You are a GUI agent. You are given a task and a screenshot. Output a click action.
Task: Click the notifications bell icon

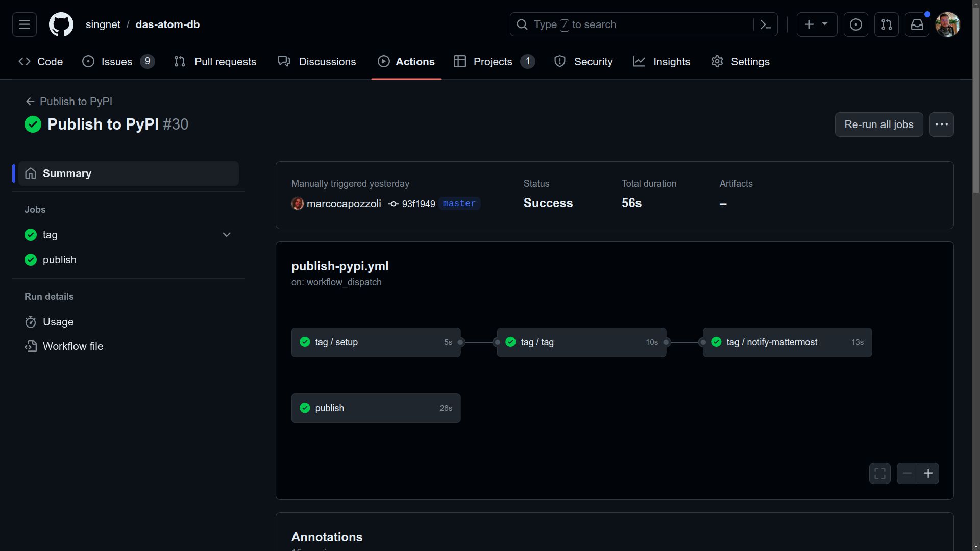917,24
